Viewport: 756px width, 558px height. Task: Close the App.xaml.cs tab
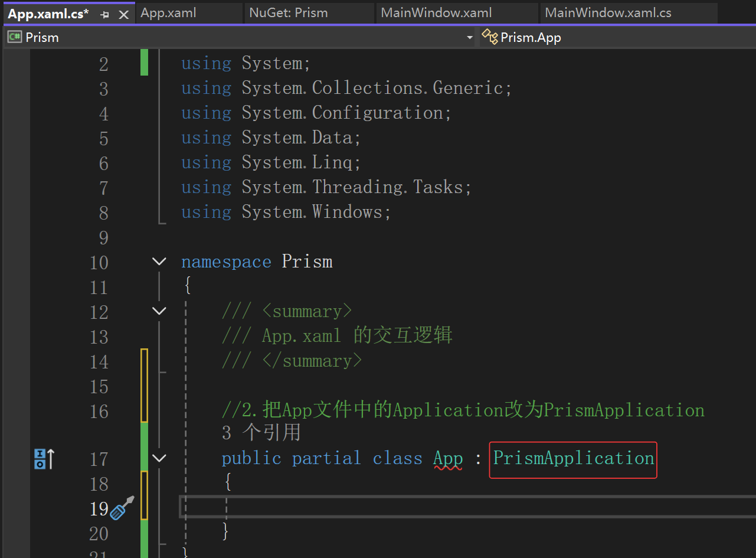coord(124,14)
